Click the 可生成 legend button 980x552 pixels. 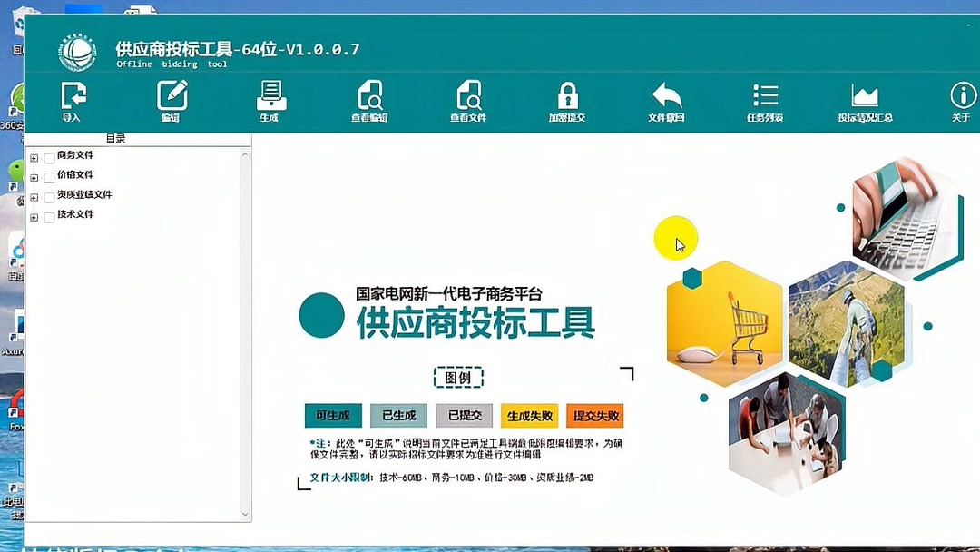pos(331,415)
